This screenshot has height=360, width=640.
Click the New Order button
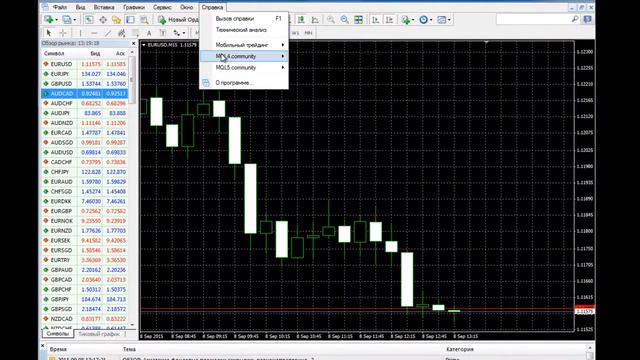pyautogui.click(x=178, y=20)
